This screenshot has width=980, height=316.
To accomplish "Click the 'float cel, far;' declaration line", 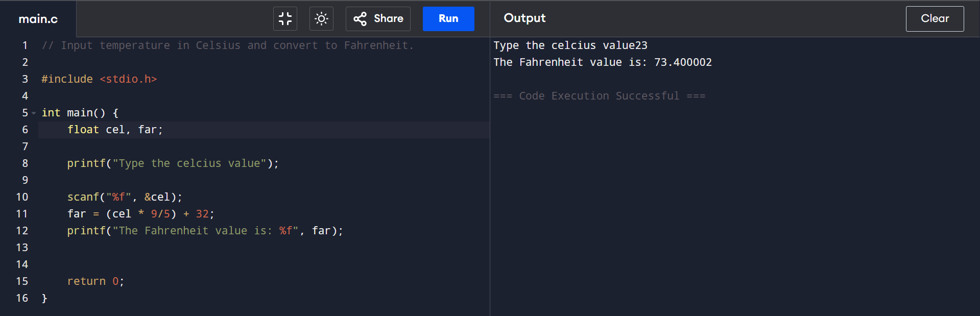I will click(115, 130).
